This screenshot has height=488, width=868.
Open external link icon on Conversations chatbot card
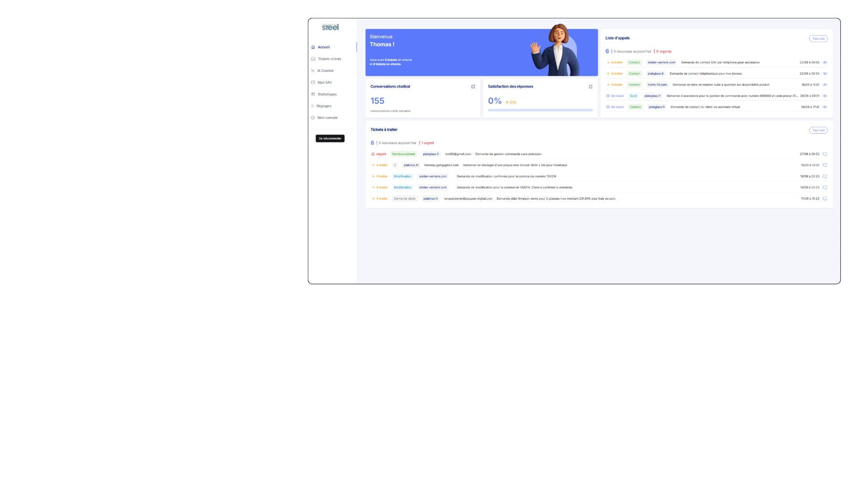pos(473,86)
